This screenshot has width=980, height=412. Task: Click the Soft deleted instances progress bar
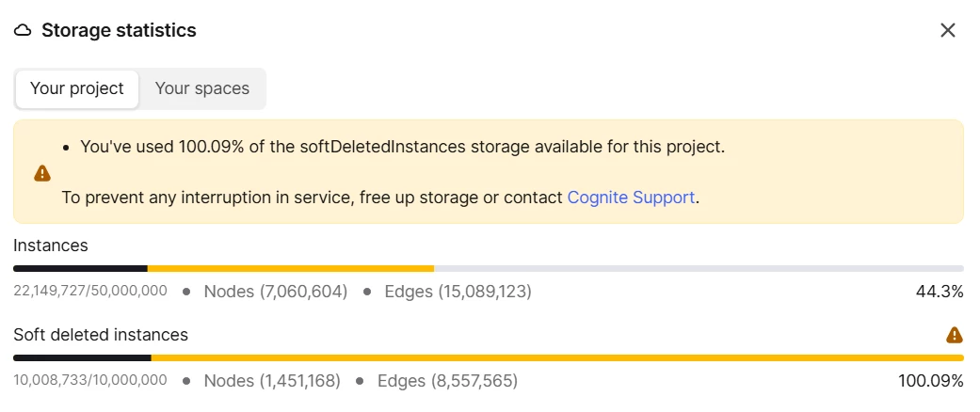coord(489,357)
